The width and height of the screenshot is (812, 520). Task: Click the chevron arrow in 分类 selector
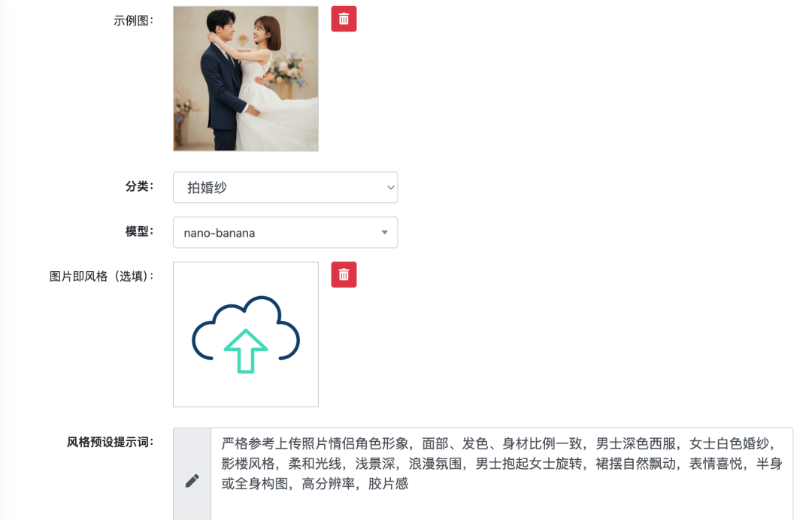390,187
